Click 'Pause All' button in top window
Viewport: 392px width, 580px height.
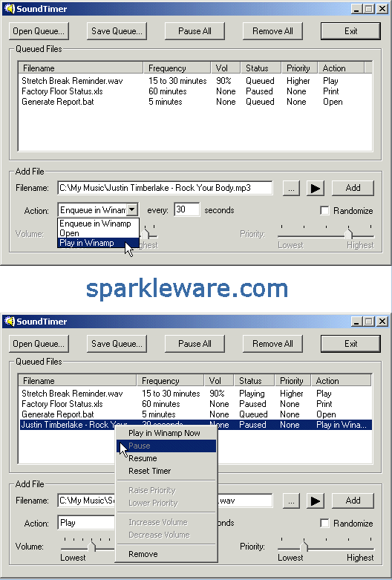tap(195, 31)
